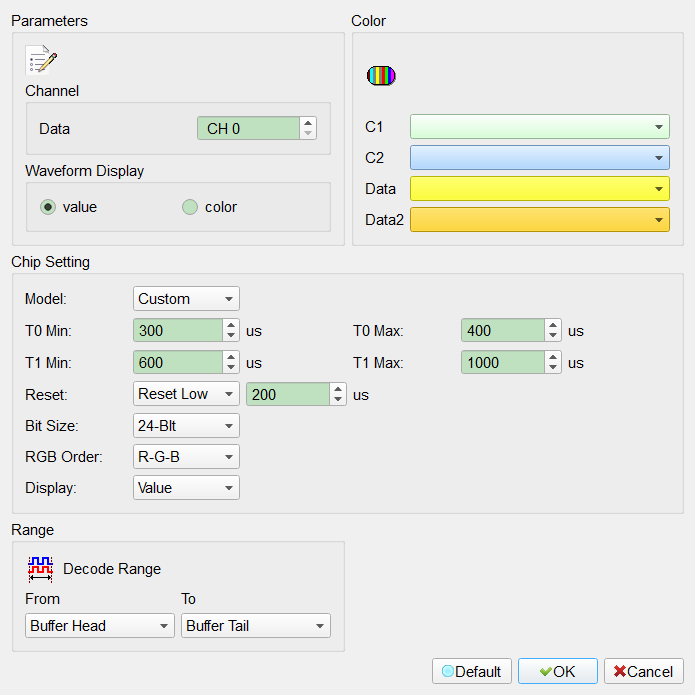The height and width of the screenshot is (695, 695).
Task: Decrease the Data channel CH 0 spinner
Action: (308, 134)
